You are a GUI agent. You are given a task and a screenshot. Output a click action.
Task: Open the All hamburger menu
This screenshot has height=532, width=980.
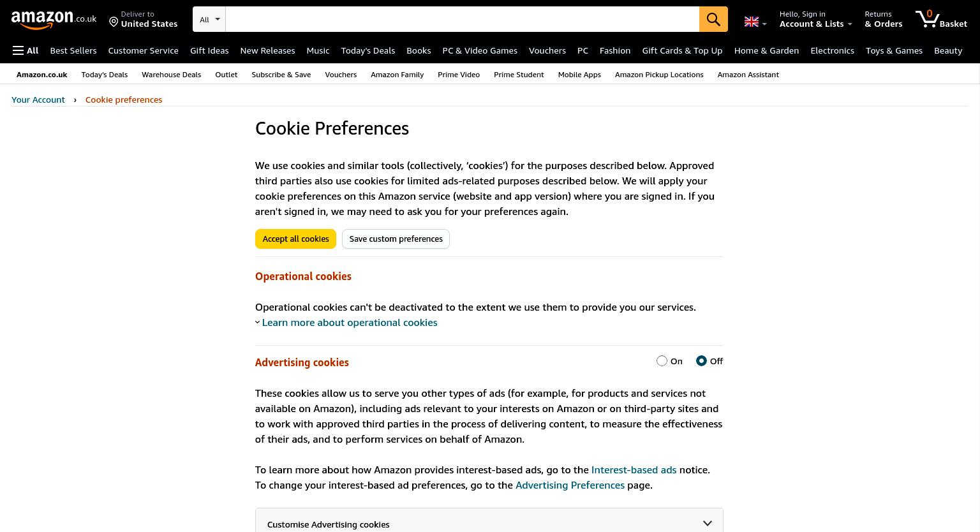(x=26, y=50)
